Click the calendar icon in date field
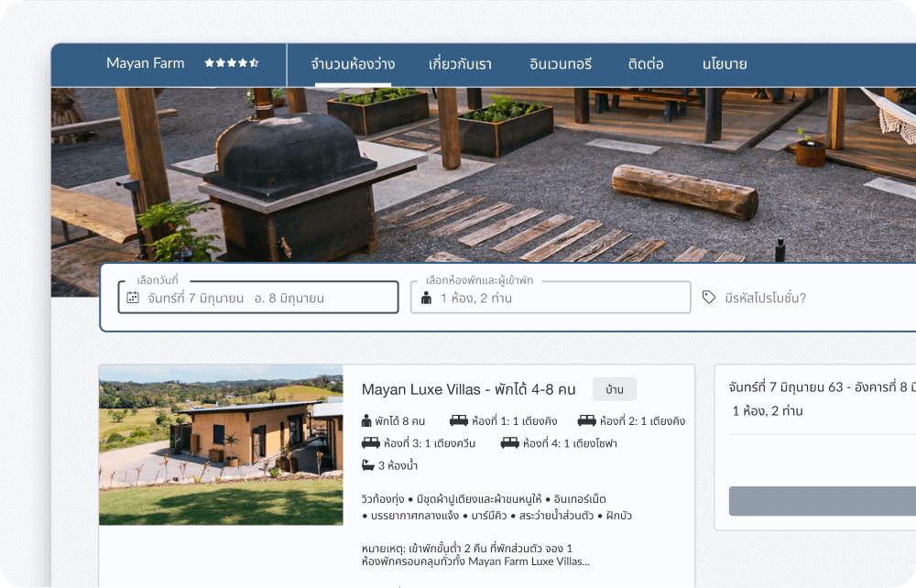Screen dimensions: 916x588 tap(133, 298)
